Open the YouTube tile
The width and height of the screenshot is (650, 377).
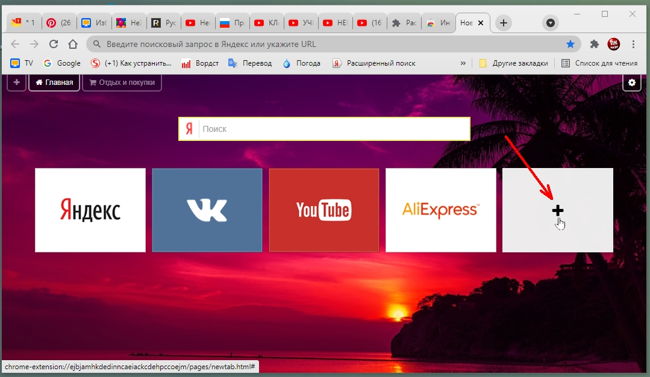(324, 210)
